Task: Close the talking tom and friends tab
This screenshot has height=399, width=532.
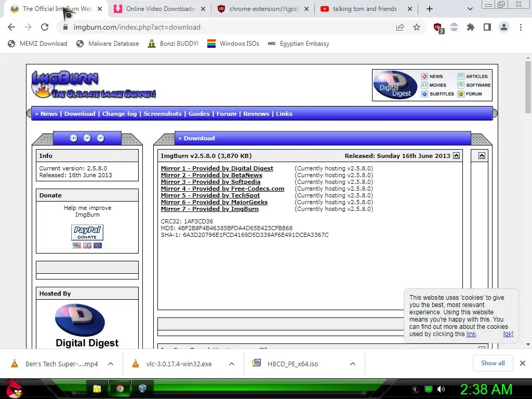Action: tap(410, 9)
